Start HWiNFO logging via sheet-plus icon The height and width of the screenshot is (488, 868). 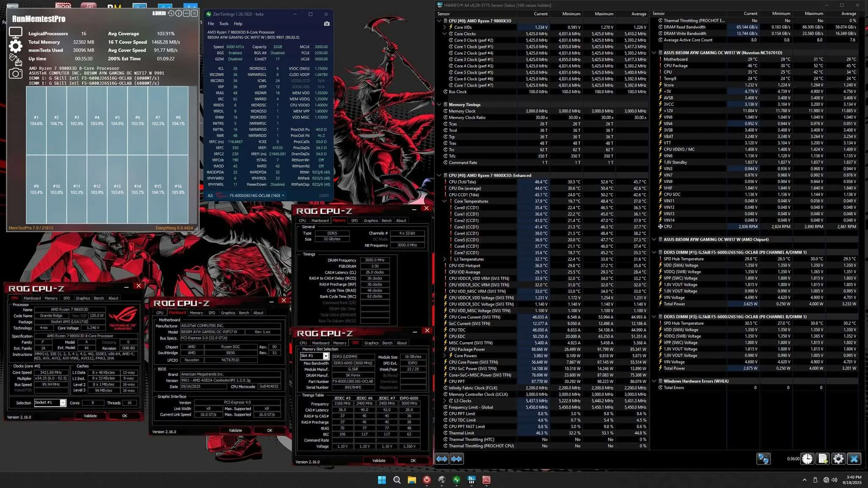823,459
